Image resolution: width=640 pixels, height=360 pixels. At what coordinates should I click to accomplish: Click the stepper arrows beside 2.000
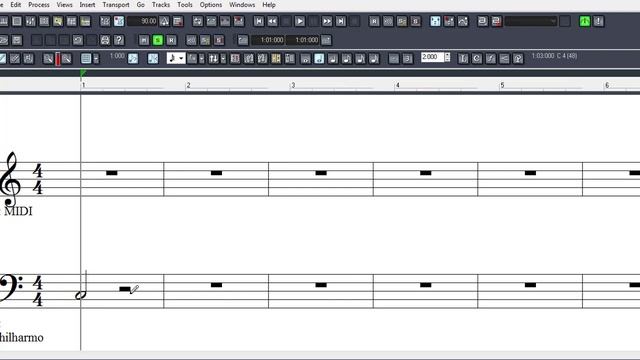tap(447, 57)
